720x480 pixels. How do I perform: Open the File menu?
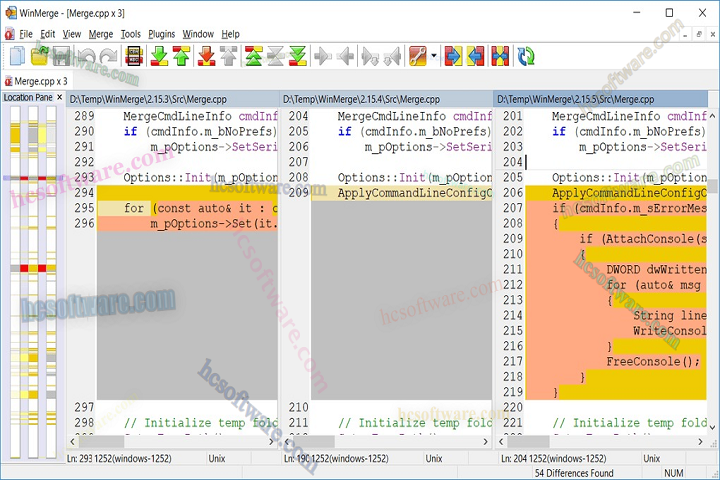(x=26, y=34)
